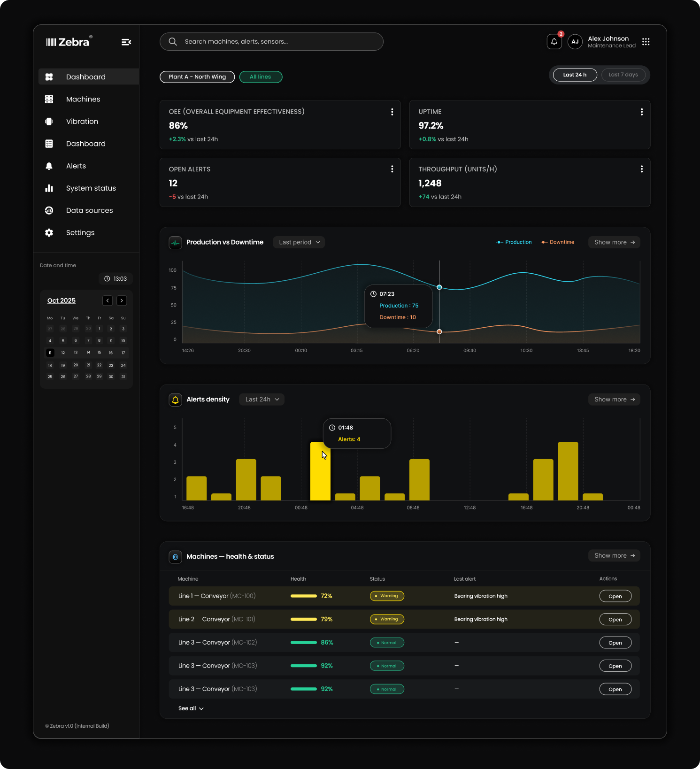Open the Last period dropdown
This screenshot has height=769, width=700.
point(299,242)
